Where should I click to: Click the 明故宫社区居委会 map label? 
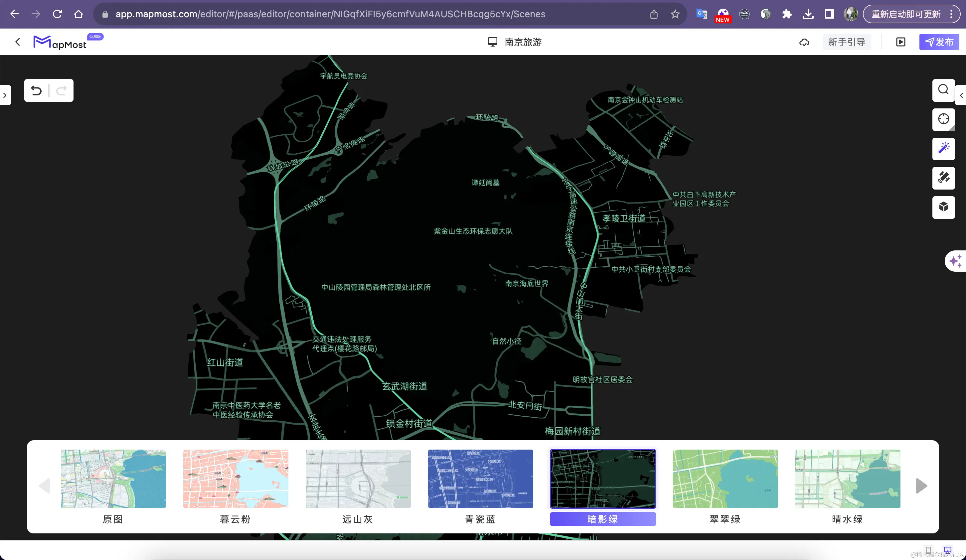[603, 379]
